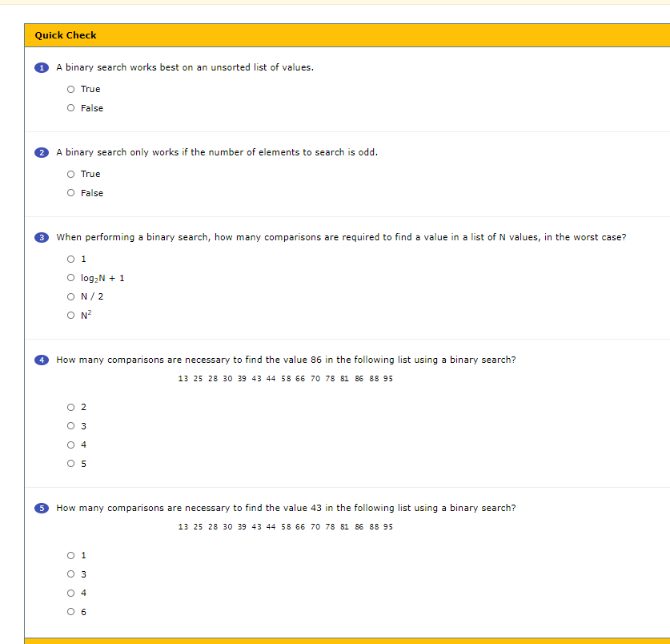Screen dimensions: 670x644
Task: Select True for question 1
Action: click(x=70, y=89)
